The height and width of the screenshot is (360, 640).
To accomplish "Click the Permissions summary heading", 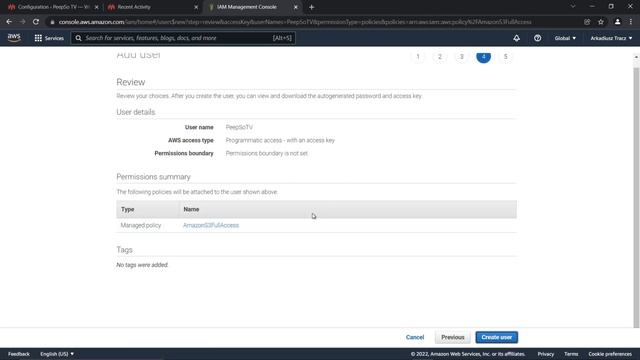I will point(153,177).
